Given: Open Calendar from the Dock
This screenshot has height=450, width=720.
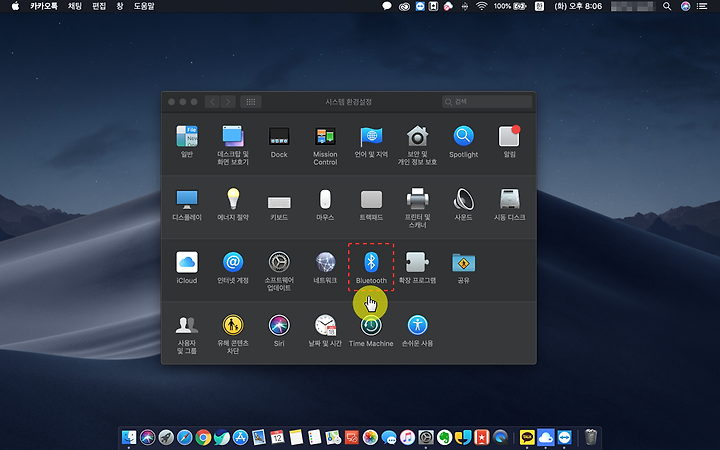Looking at the screenshot, I should [277, 437].
